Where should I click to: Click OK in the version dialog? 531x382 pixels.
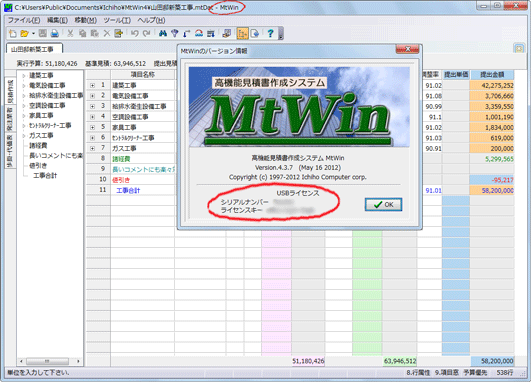click(383, 205)
